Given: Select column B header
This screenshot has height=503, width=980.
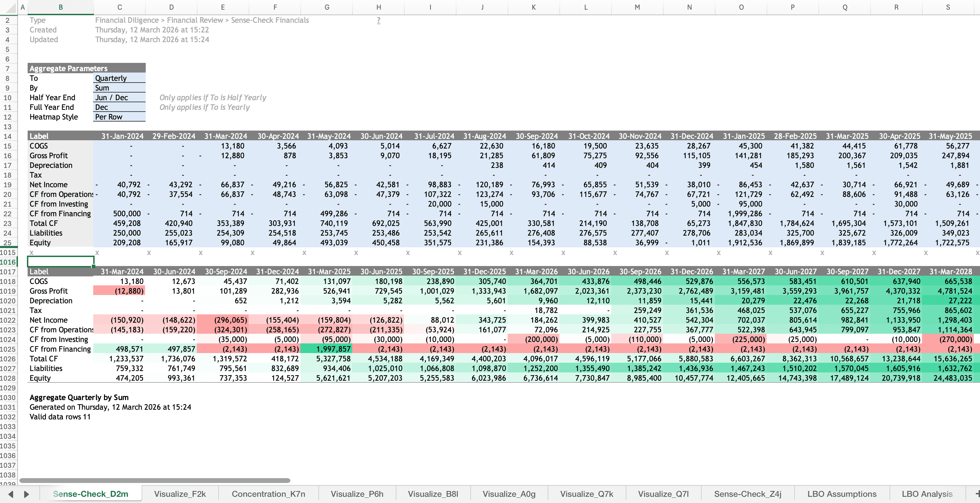Looking at the screenshot, I should [x=60, y=7].
